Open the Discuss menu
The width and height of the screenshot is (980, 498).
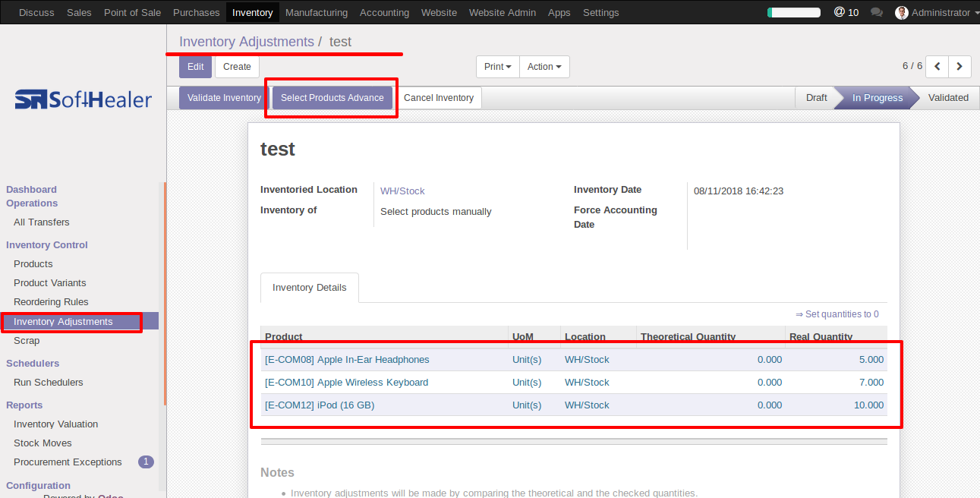click(x=36, y=12)
